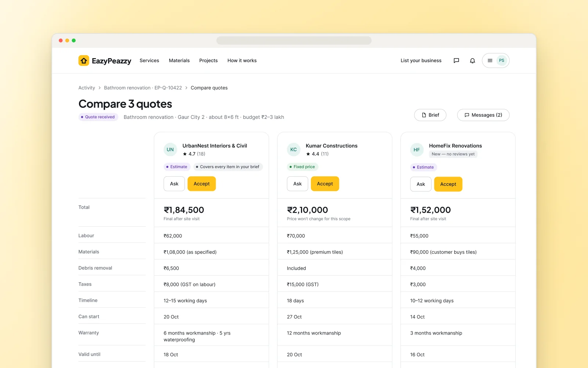The height and width of the screenshot is (368, 588).
Task: Click the Compare quotes breadcrumb text
Action: [209, 88]
